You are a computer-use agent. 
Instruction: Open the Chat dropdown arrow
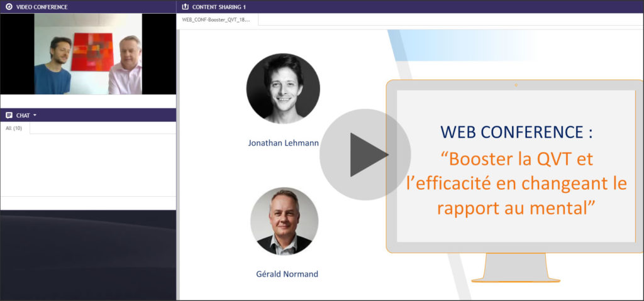35,116
